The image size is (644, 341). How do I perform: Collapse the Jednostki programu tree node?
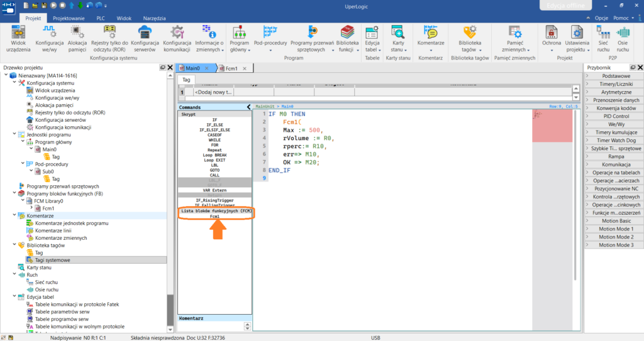pos(14,134)
